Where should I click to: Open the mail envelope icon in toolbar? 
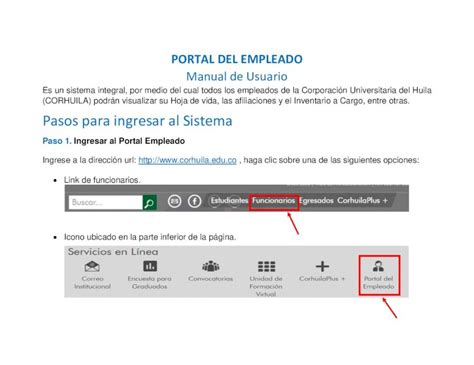point(174,201)
